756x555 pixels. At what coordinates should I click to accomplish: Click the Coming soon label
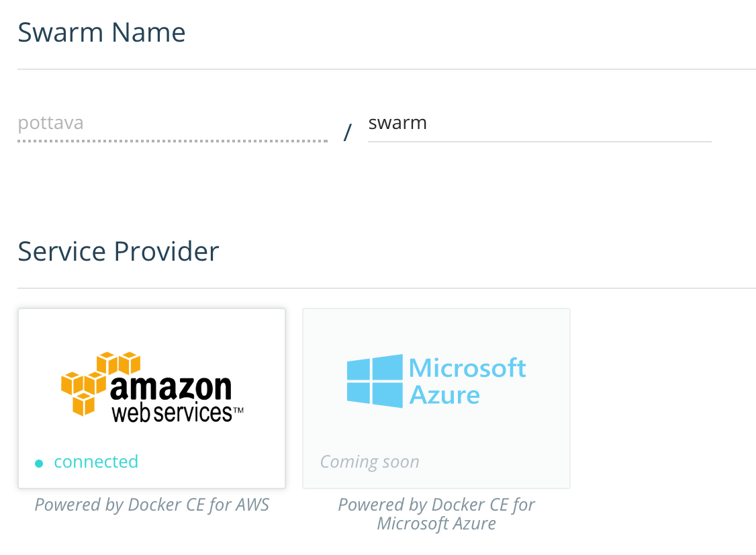click(370, 462)
